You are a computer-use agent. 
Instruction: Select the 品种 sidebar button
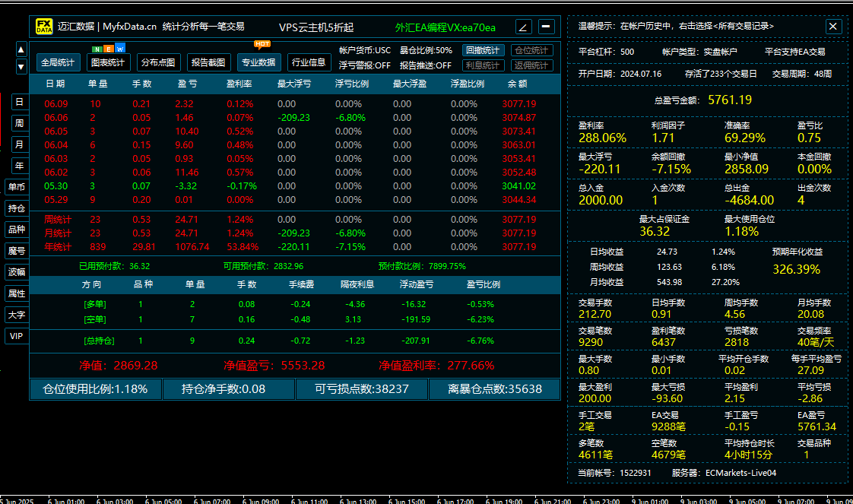[17, 230]
